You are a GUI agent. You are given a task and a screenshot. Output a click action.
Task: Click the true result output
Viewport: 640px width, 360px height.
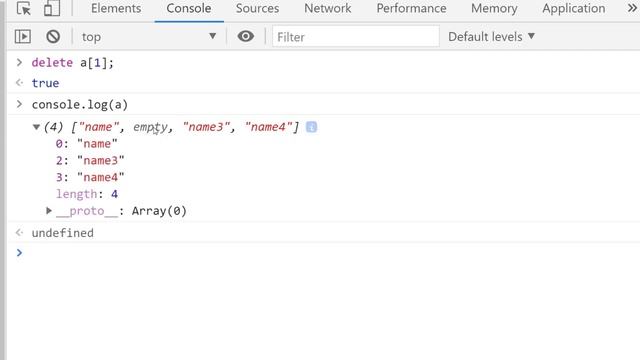[x=45, y=83]
